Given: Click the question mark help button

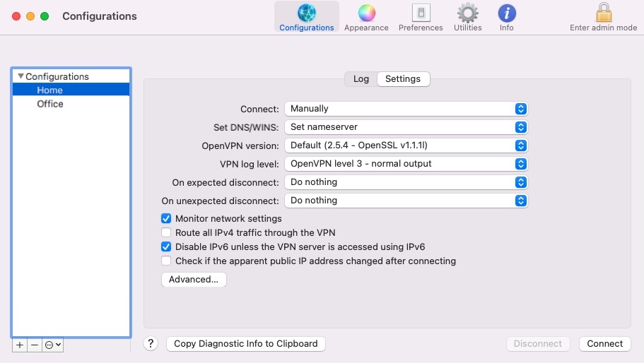Looking at the screenshot, I should point(151,344).
